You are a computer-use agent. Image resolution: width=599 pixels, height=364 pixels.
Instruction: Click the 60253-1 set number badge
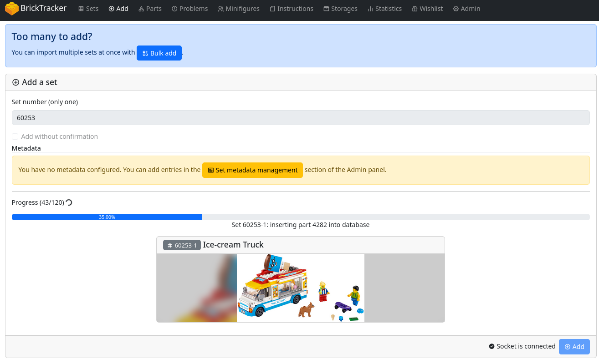click(x=182, y=245)
